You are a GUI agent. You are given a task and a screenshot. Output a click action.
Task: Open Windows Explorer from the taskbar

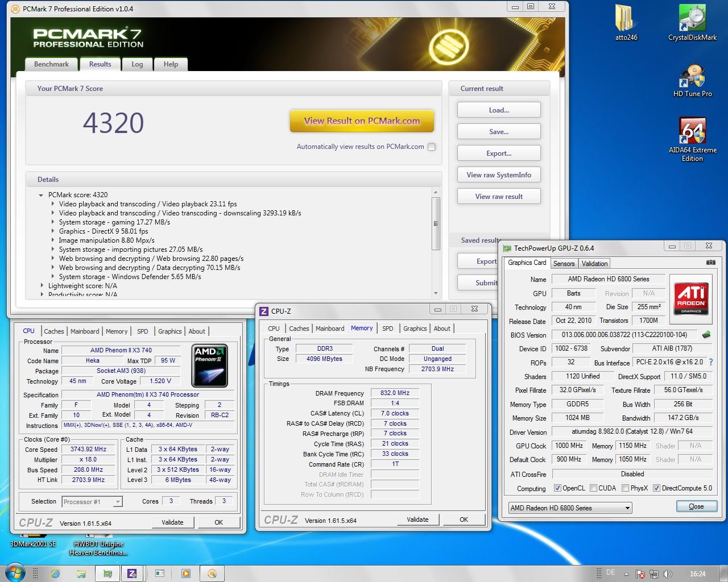pos(81,573)
